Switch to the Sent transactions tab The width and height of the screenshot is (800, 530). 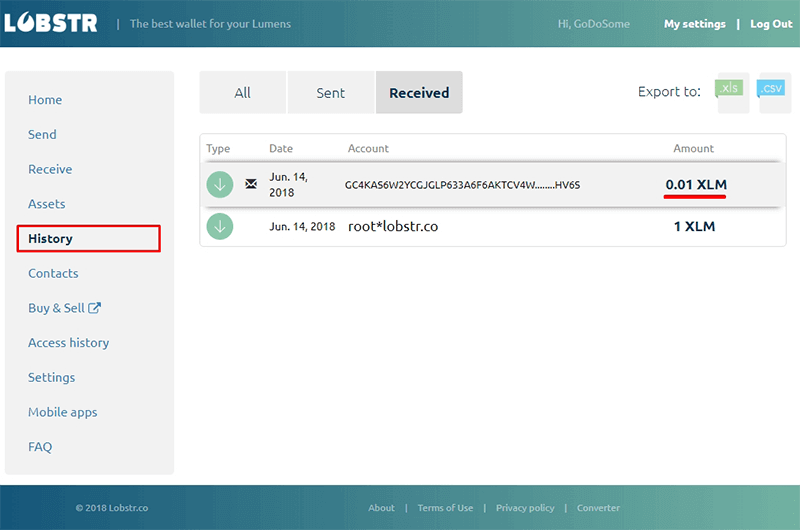coord(331,92)
